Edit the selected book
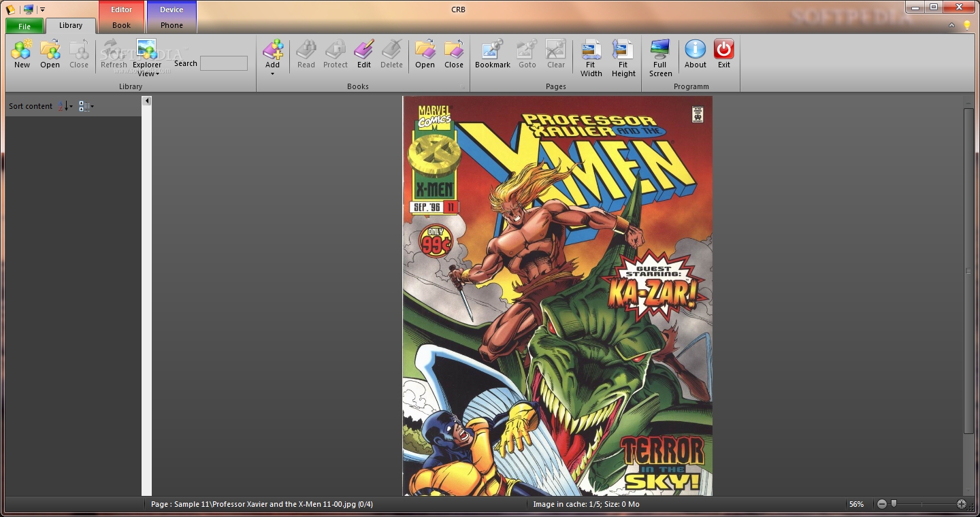 pos(364,54)
